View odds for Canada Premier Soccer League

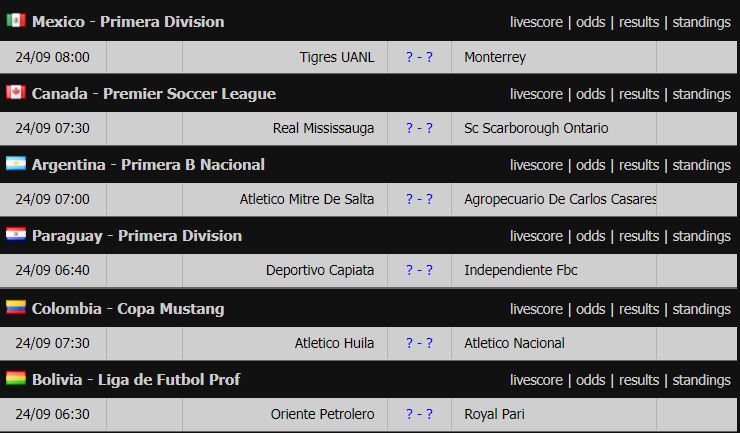(590, 94)
